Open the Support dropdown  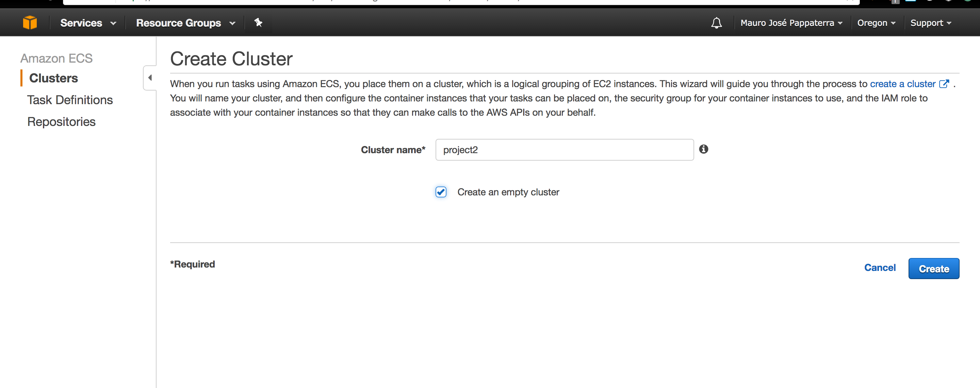(931, 23)
